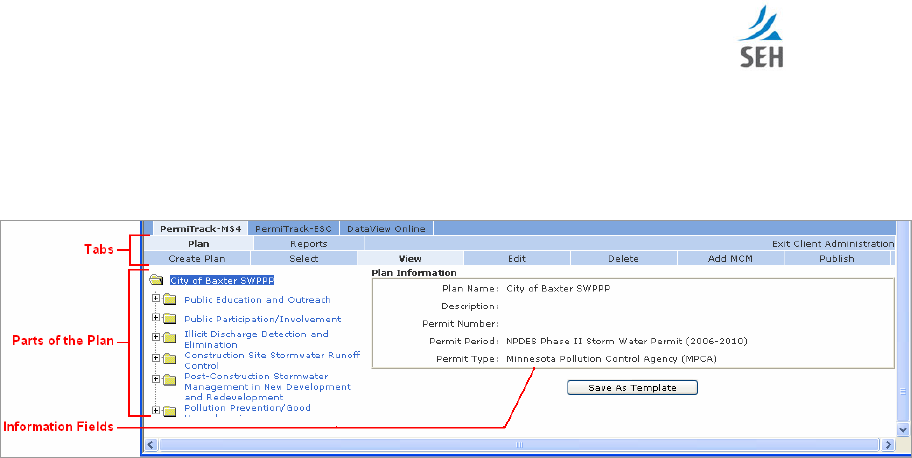Image resolution: width=912 pixels, height=458 pixels.
Task: Click the Save As Template button
Action: (632, 388)
